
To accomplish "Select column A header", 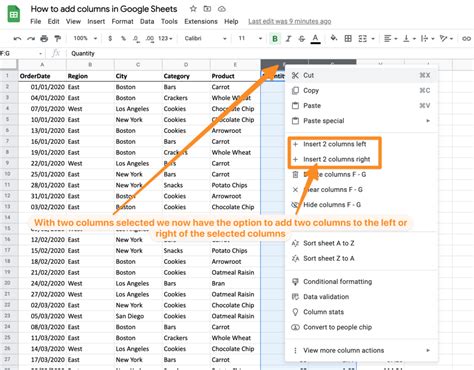I will point(42,65).
